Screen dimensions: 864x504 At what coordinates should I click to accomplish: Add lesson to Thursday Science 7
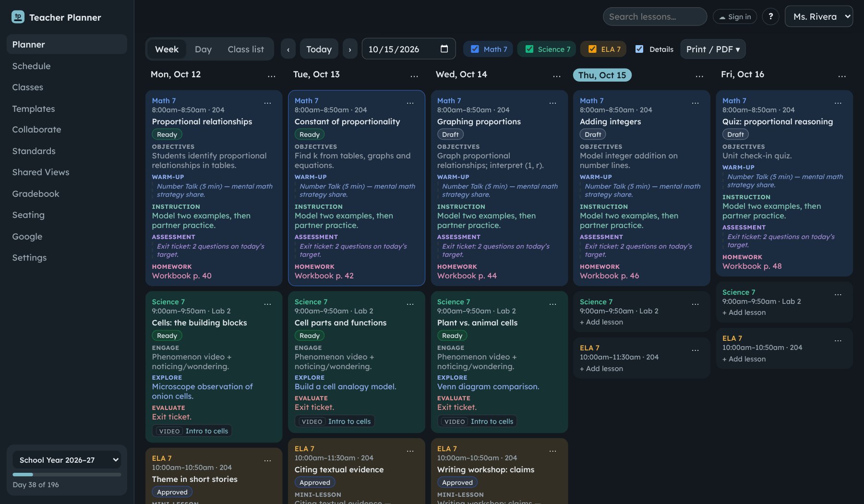(601, 322)
